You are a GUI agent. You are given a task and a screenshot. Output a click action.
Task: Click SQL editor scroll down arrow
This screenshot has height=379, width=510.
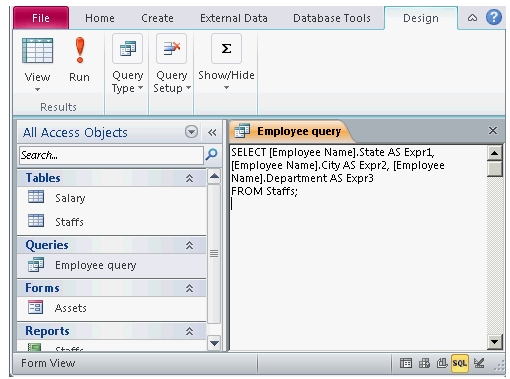tap(494, 341)
